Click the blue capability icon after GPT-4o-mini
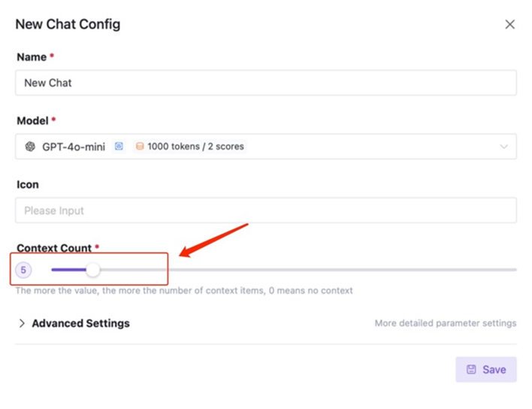The width and height of the screenshot is (532, 409). tap(119, 147)
